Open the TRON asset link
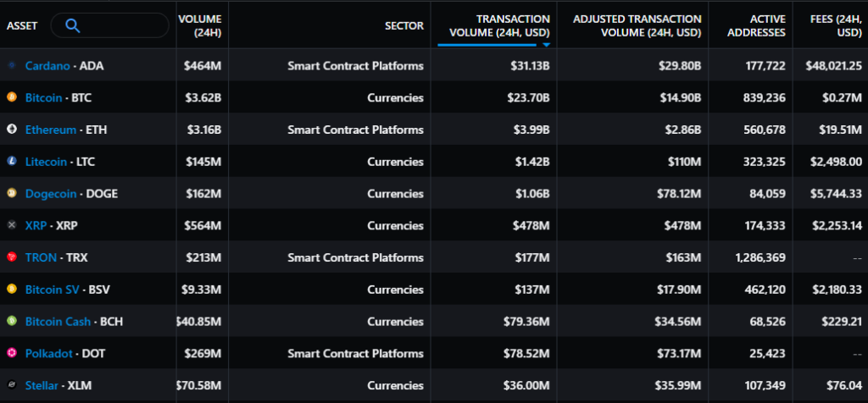Image resolution: width=868 pixels, height=403 pixels. 41,257
